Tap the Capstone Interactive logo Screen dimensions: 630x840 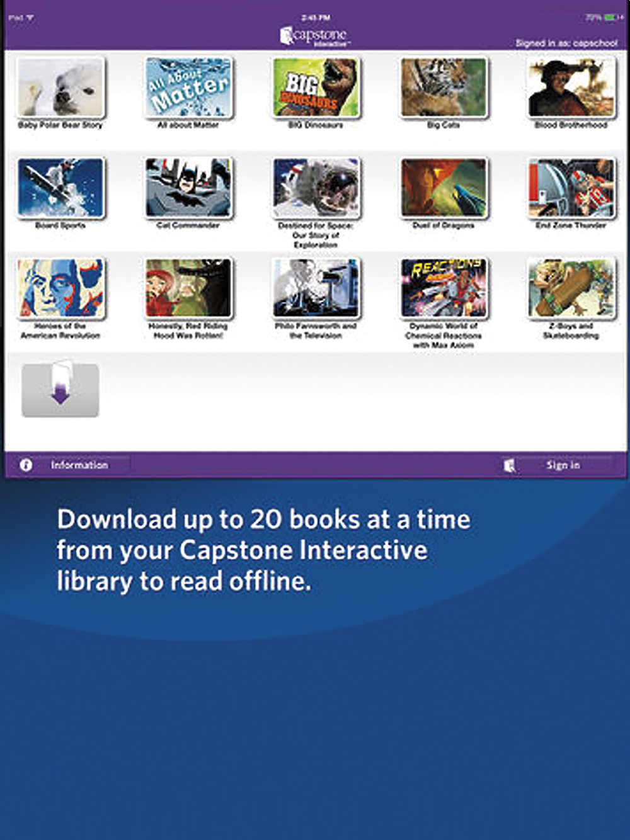[314, 36]
